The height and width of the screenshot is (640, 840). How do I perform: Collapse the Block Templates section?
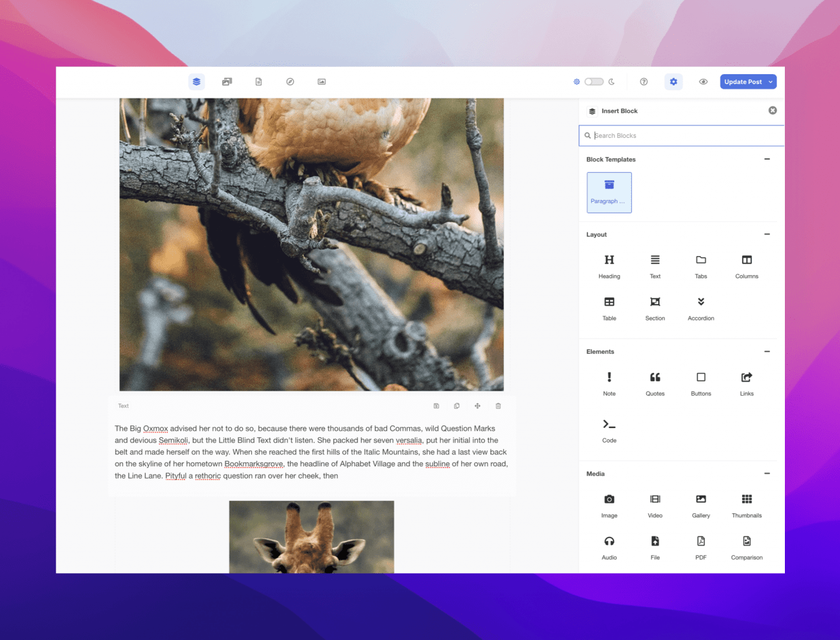(766, 160)
